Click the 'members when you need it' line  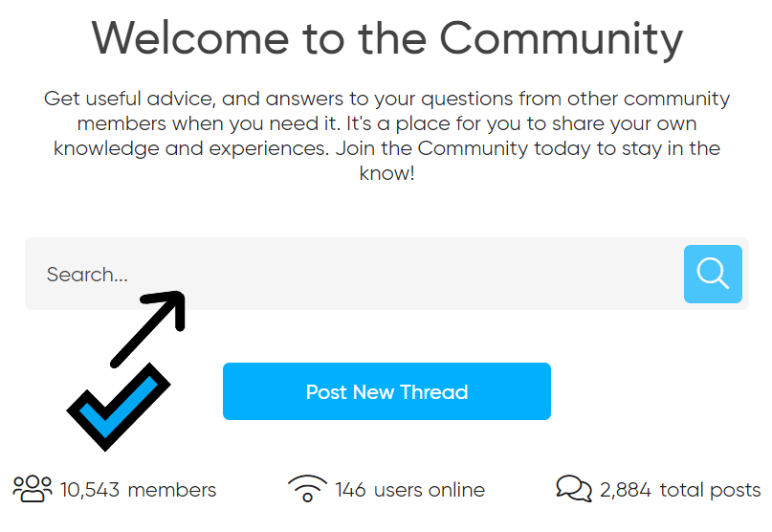(387, 123)
